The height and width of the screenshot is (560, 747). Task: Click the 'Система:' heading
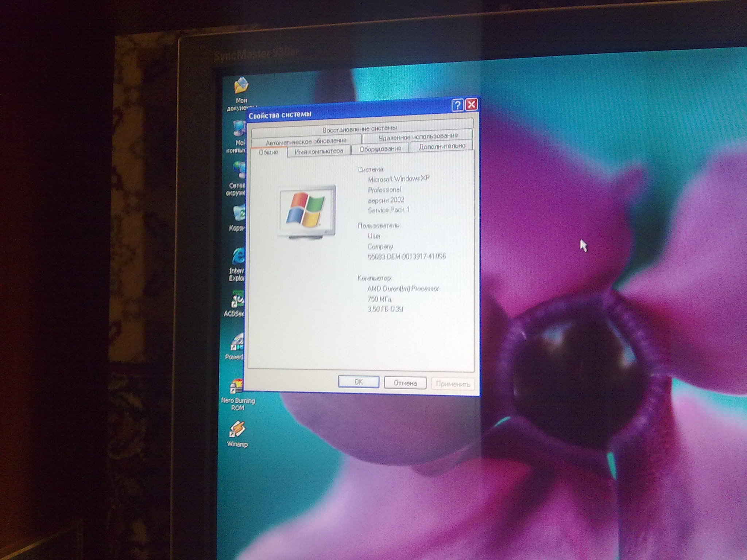coord(371,169)
